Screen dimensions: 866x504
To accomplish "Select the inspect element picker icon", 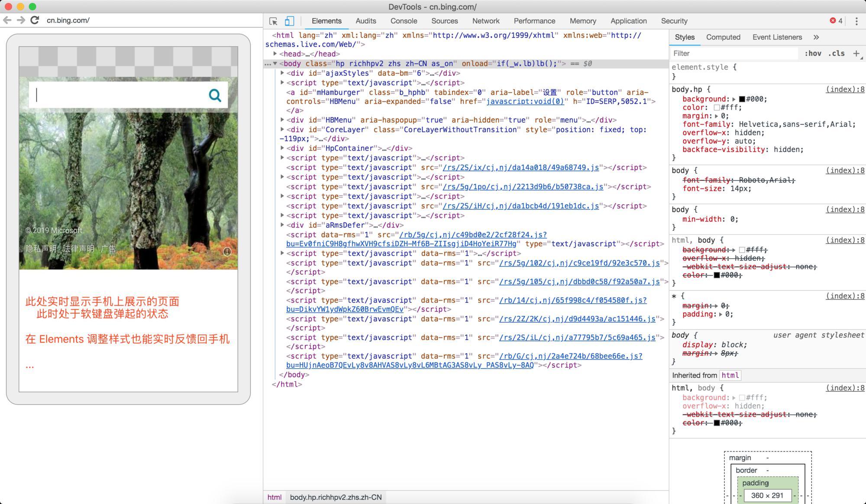I will (x=274, y=20).
